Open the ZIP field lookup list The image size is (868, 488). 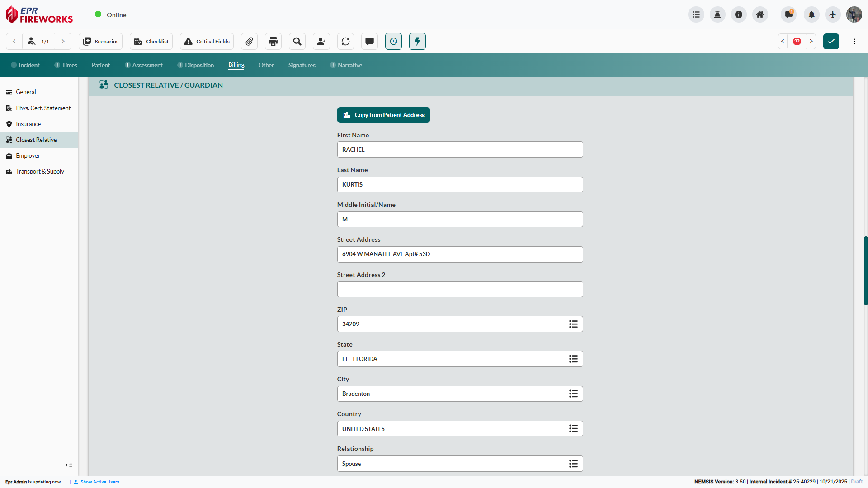coord(573,324)
